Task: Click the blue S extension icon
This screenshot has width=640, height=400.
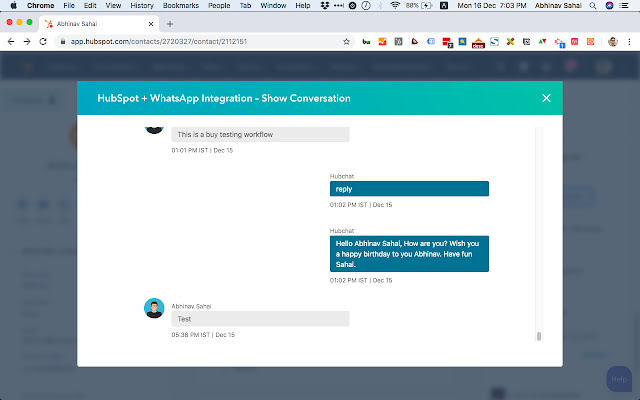Action: pyautogui.click(x=494, y=42)
